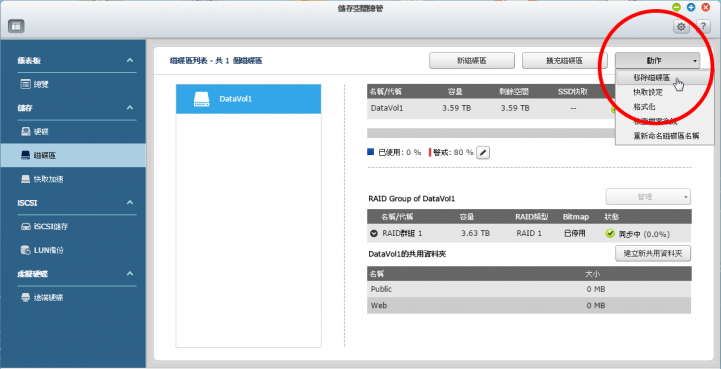This screenshot has height=369, width=721.
Task: Collapse the 儀表板 dashboard section chevron
Action: (130, 60)
